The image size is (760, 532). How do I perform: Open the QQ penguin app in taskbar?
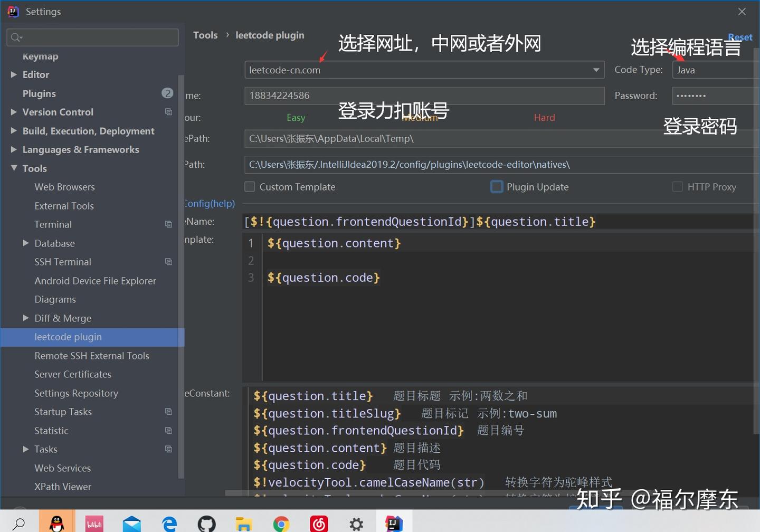click(x=56, y=523)
